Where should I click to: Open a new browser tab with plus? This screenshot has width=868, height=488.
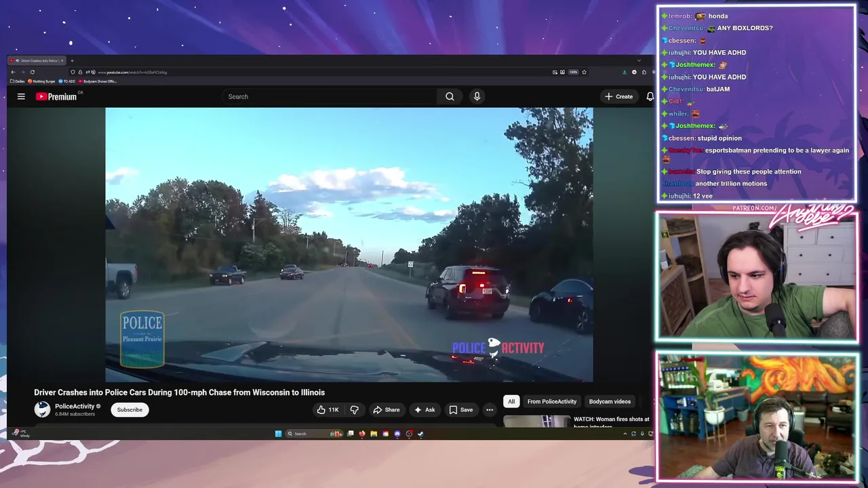pos(72,60)
